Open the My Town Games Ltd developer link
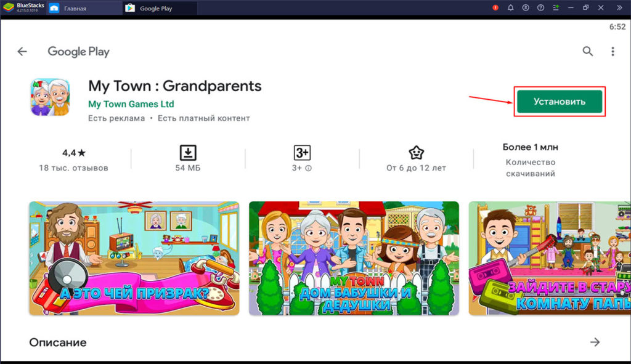The height and width of the screenshot is (364, 631). pos(131,104)
